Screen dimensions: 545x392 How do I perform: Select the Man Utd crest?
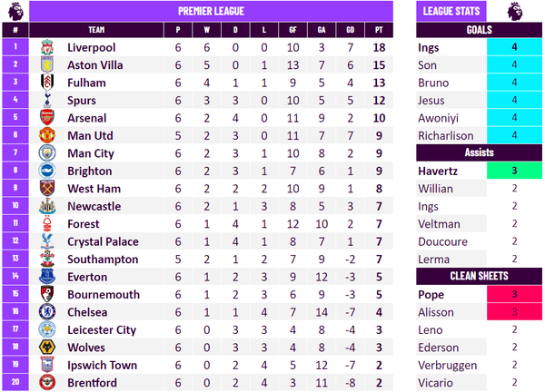pos(47,135)
